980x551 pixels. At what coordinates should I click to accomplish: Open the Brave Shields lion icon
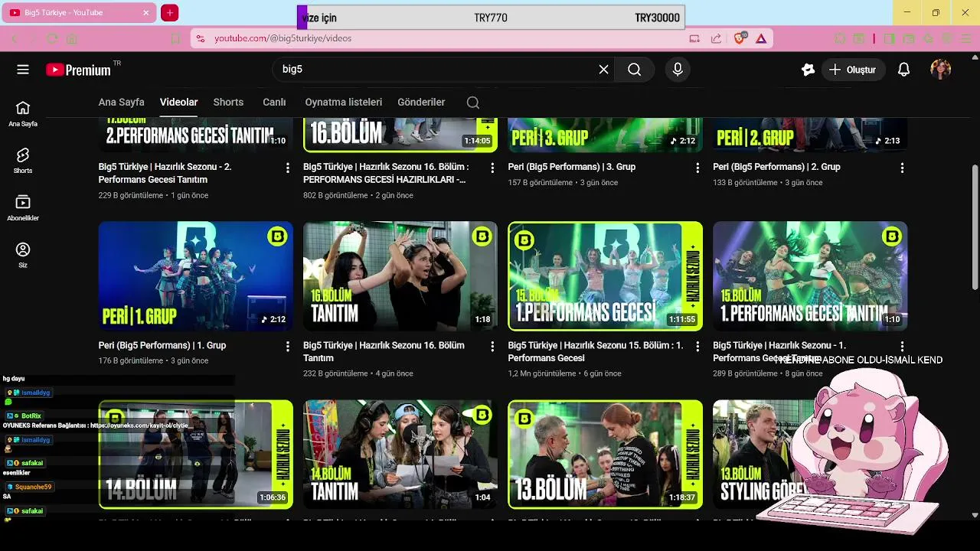click(740, 38)
